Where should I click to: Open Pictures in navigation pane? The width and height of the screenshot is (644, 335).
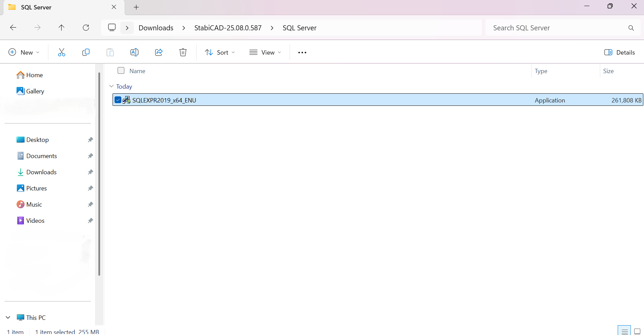click(x=32, y=188)
